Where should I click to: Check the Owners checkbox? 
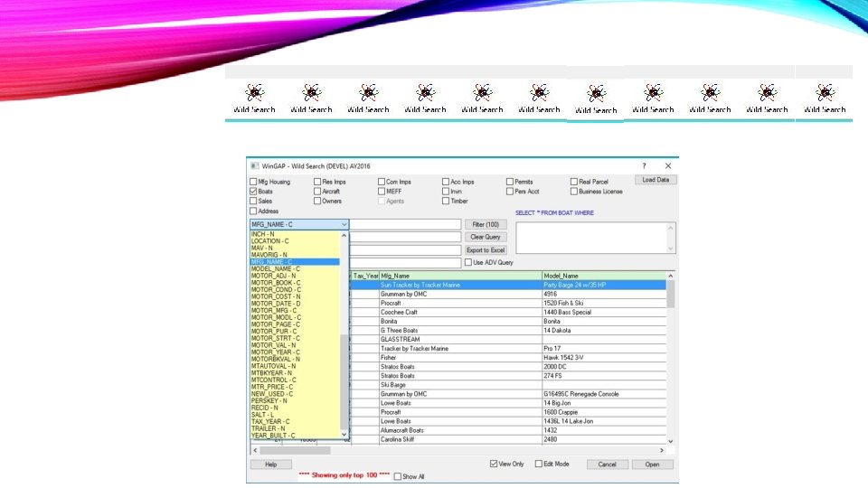tap(317, 201)
